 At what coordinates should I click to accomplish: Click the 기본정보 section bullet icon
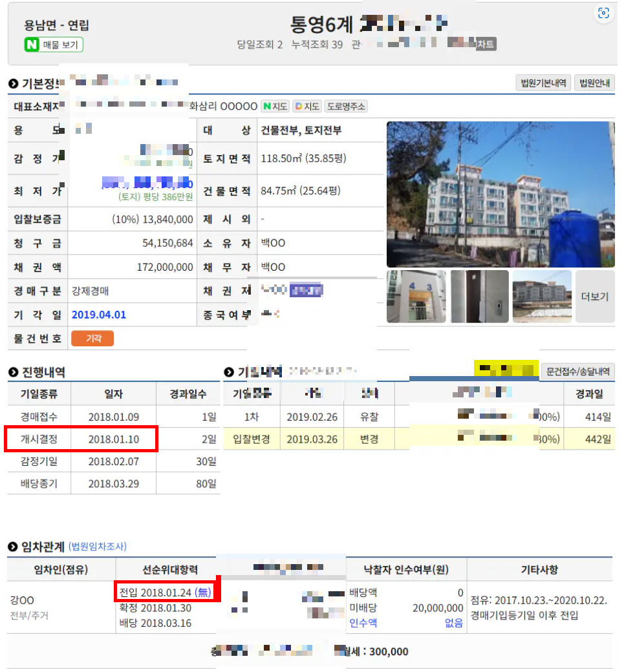pyautogui.click(x=14, y=83)
